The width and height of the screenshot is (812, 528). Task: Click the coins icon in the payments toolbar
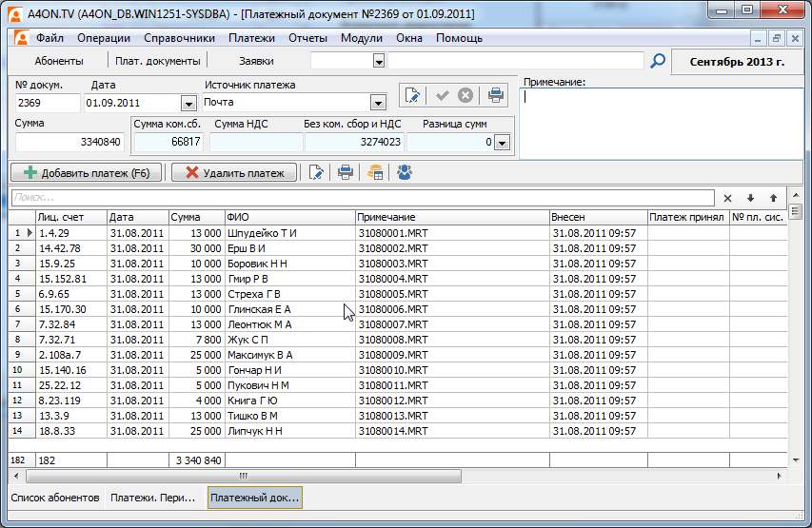tap(375, 172)
